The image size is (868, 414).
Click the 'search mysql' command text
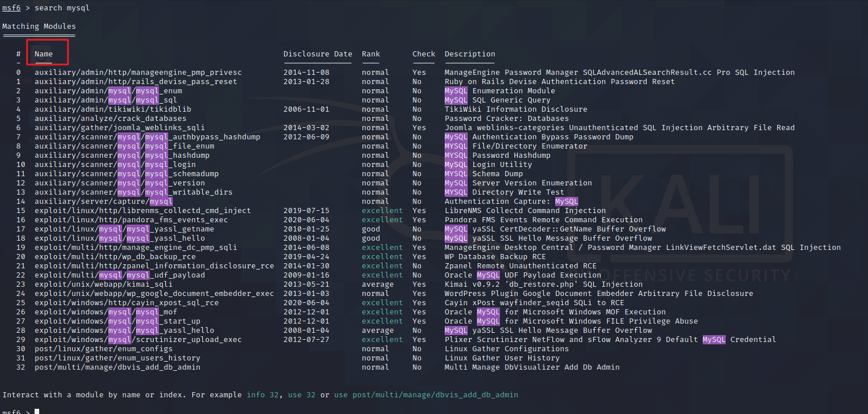pyautogui.click(x=62, y=8)
